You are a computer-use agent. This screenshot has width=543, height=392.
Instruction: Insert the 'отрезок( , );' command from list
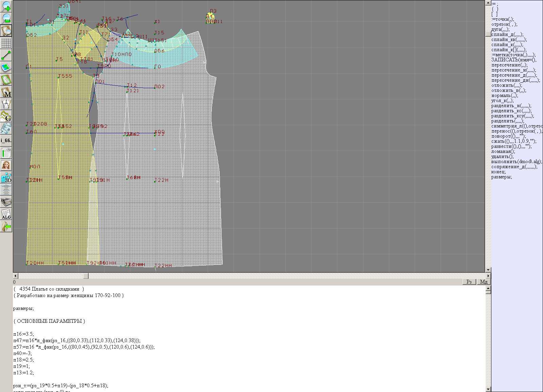pos(504,24)
